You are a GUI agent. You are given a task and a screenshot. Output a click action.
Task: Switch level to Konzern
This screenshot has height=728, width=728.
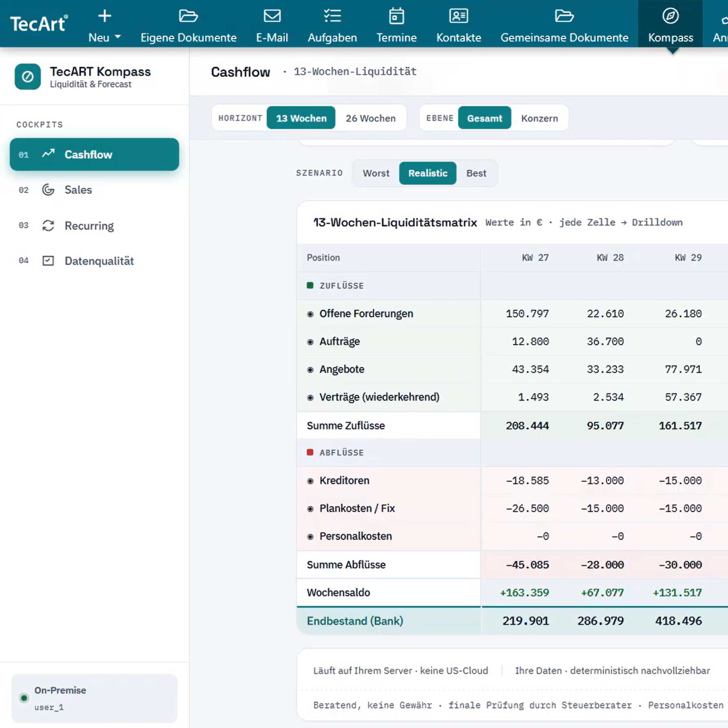(x=539, y=118)
